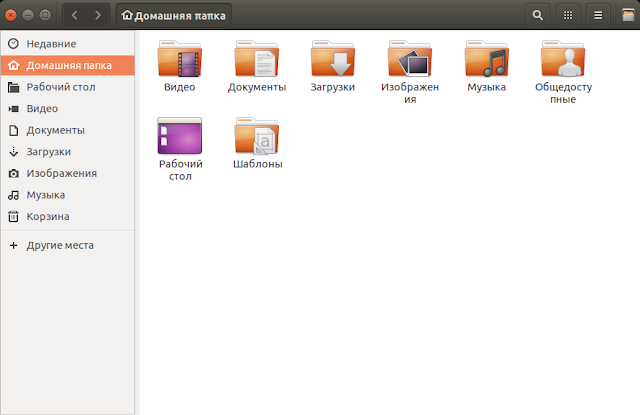Open the Музыка folder icon
This screenshot has height=415, width=640.
[x=487, y=59]
